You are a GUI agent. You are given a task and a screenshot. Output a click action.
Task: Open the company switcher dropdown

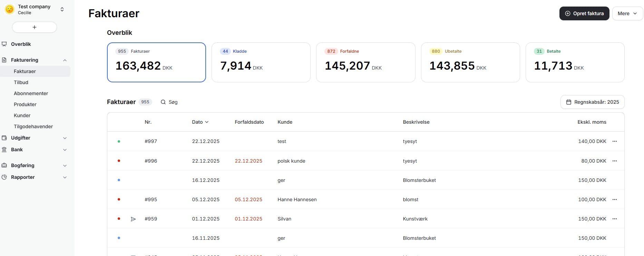coord(62,9)
